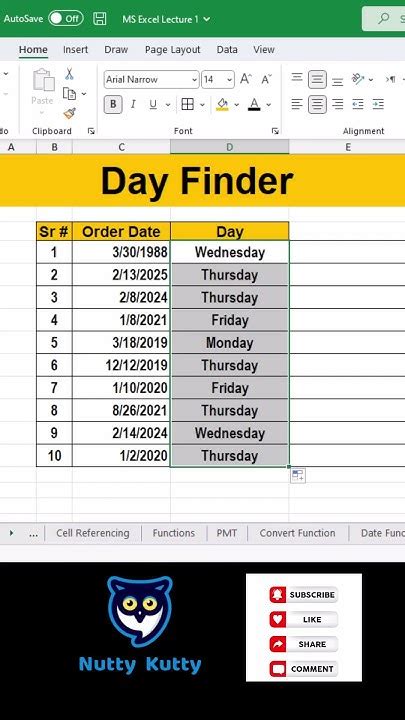Click the Copy icon in Clipboard

[x=69, y=94]
